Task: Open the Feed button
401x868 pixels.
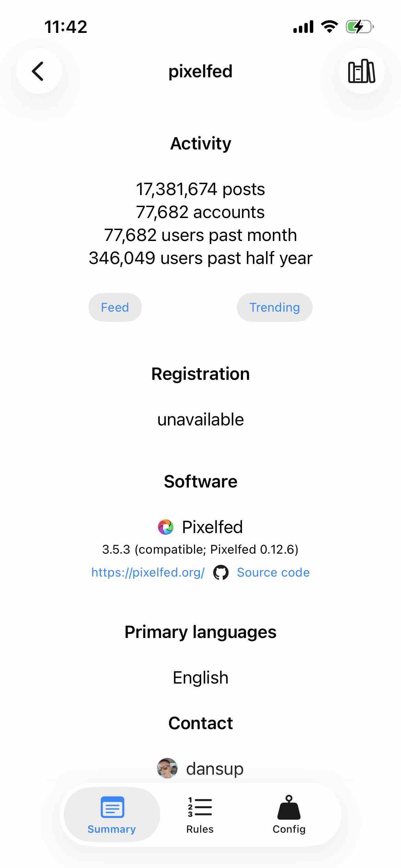Action: pos(115,307)
